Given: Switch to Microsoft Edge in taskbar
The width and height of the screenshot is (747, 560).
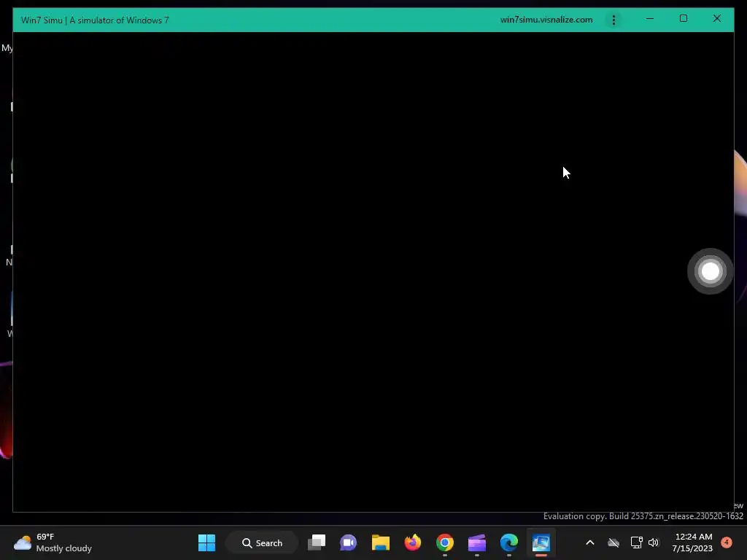Looking at the screenshot, I should 508,542.
